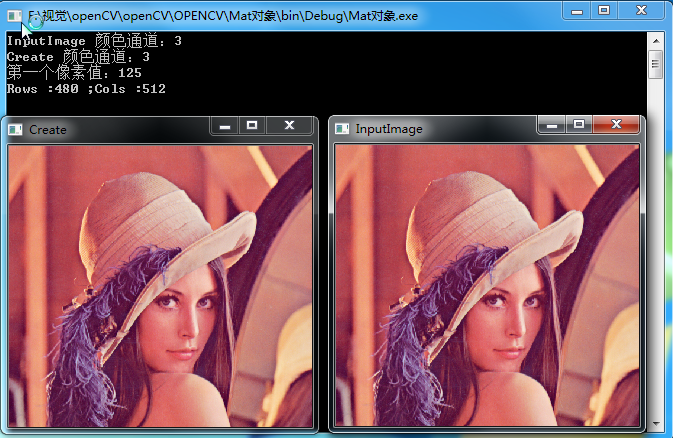Click the 'InputImage 颜色通道: 3' console line
This screenshot has width=673, height=438.
click(x=94, y=41)
